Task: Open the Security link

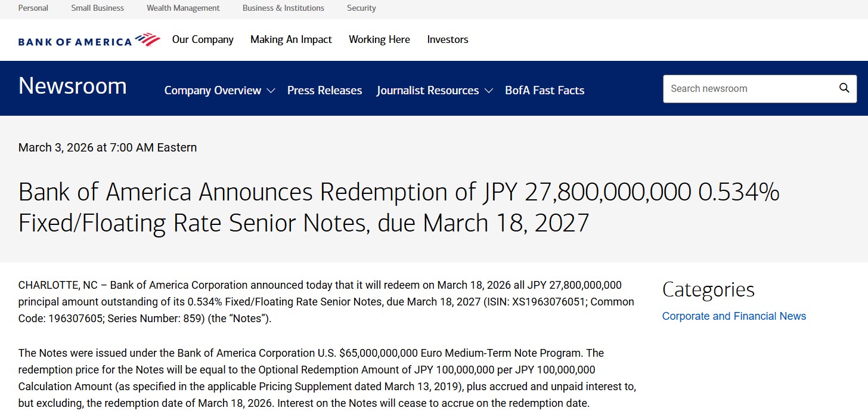Action: [361, 8]
